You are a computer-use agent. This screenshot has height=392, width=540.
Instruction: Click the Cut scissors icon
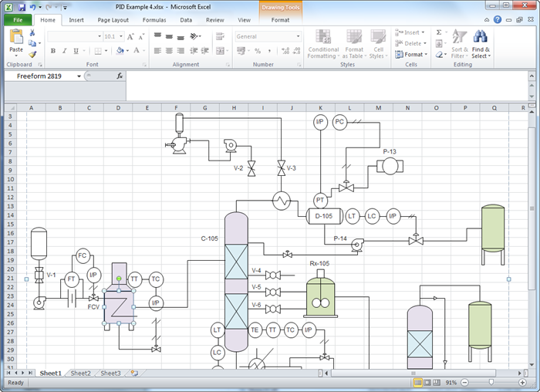point(32,33)
